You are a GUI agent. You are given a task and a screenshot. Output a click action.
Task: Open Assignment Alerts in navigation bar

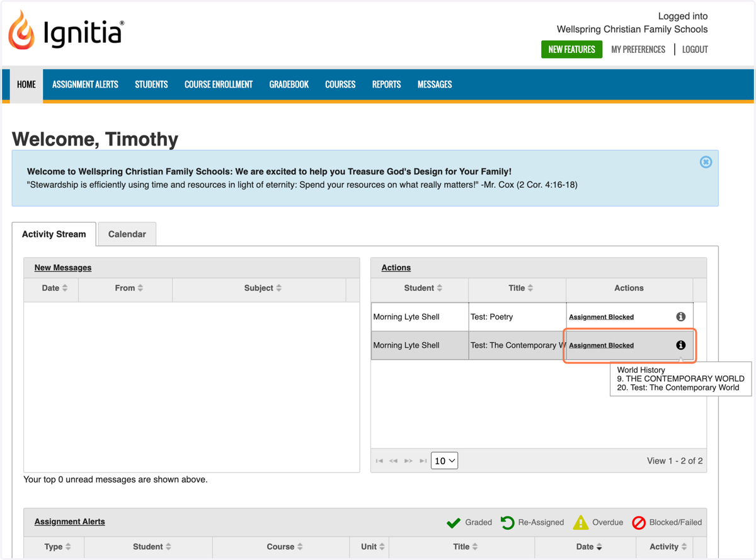85,84
